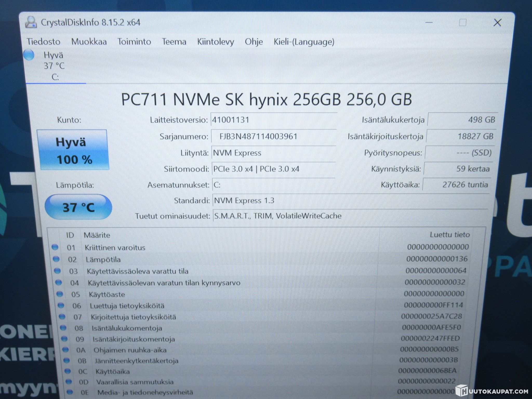Close the CrystalDiskInfo window
532x399 pixels.
497,23
